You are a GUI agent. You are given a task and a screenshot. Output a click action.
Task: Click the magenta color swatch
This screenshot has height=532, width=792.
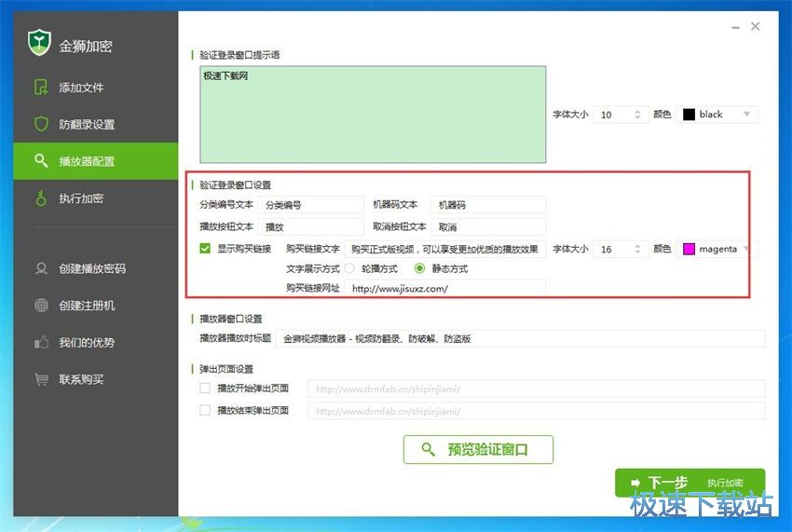[x=689, y=249]
